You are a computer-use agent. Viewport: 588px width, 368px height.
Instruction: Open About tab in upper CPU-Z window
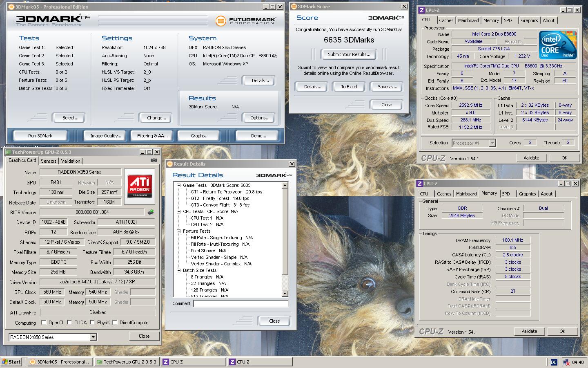548,20
